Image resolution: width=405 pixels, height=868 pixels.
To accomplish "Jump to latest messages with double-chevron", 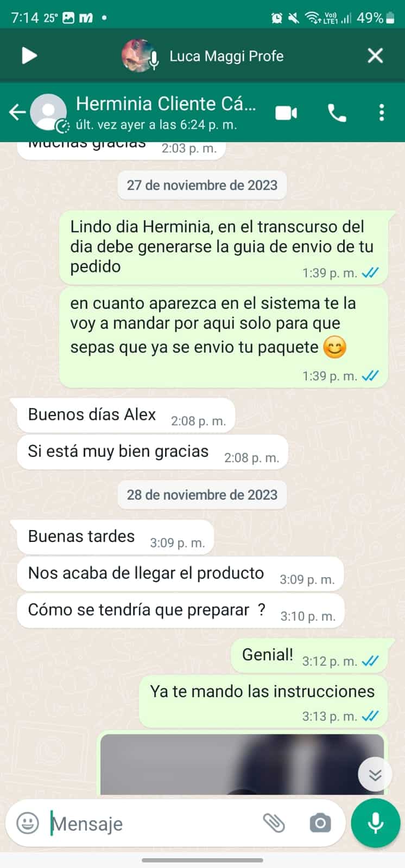I will (375, 774).
